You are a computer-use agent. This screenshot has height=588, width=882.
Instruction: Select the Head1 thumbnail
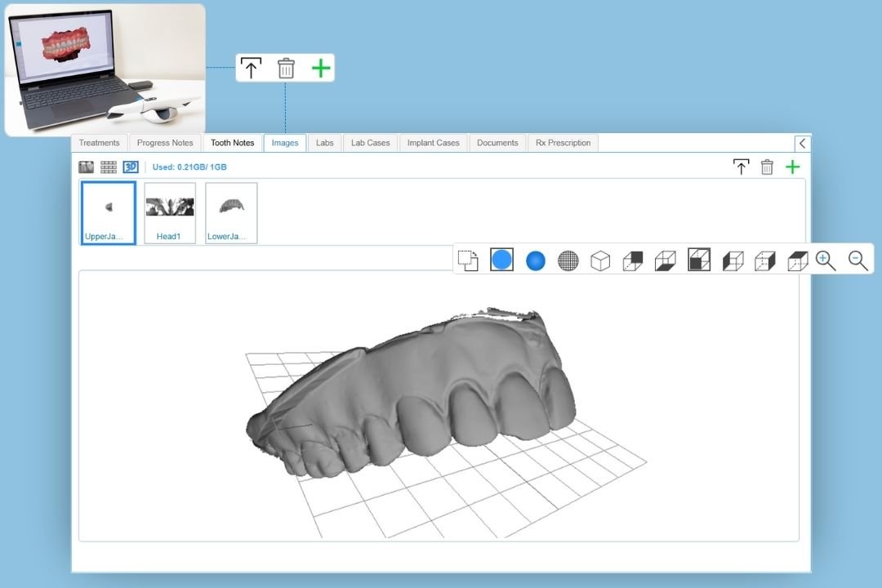point(169,212)
